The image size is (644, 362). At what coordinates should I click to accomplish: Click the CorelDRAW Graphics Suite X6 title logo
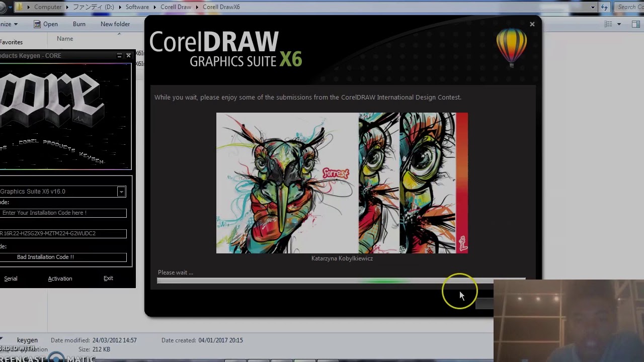(225, 49)
